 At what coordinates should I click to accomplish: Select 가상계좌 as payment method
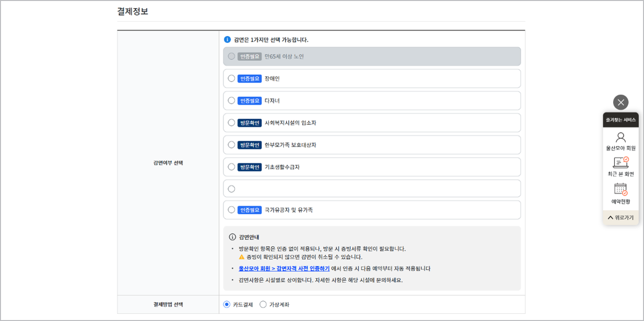263,304
